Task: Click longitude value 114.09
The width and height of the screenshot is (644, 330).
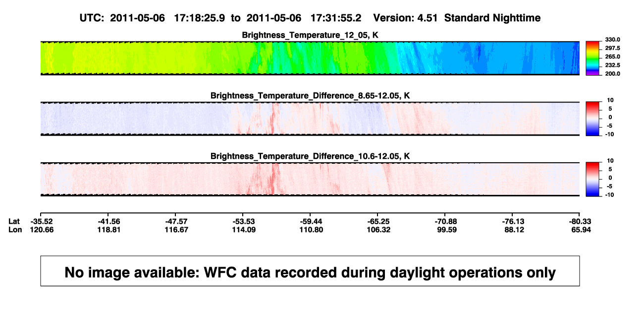Action: [243, 230]
